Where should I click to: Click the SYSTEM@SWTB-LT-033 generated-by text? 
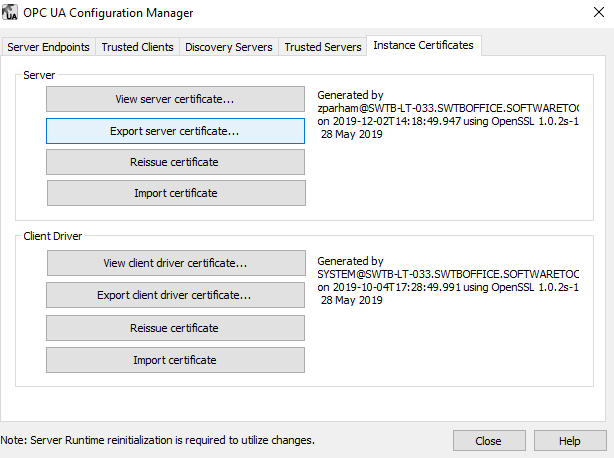point(448,274)
